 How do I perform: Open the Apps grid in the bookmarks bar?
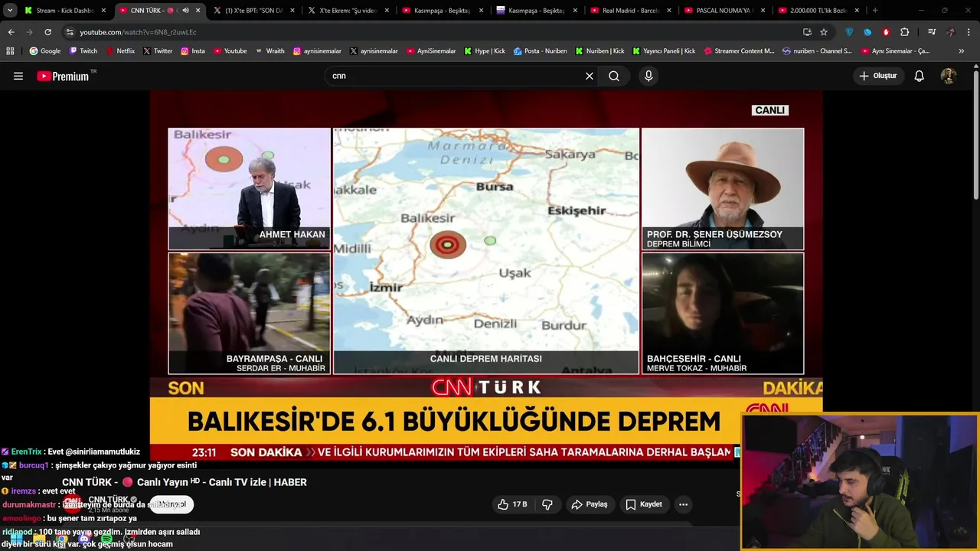(10, 51)
